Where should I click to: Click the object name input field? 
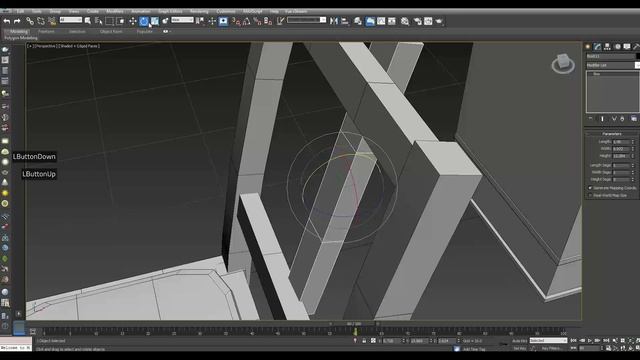coord(610,56)
